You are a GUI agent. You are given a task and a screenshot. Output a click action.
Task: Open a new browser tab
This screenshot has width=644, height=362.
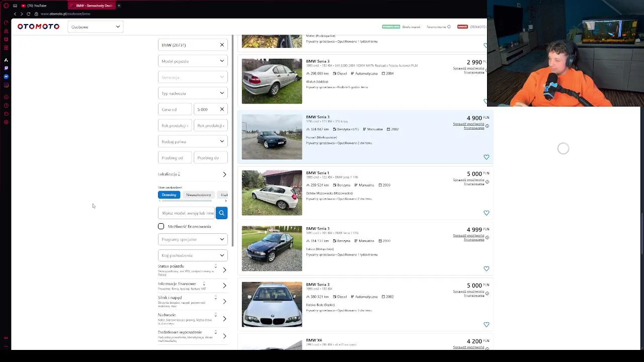tap(119, 6)
